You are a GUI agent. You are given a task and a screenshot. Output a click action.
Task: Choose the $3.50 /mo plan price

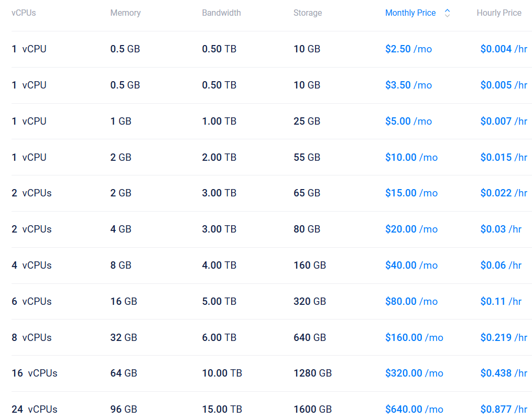tap(408, 85)
